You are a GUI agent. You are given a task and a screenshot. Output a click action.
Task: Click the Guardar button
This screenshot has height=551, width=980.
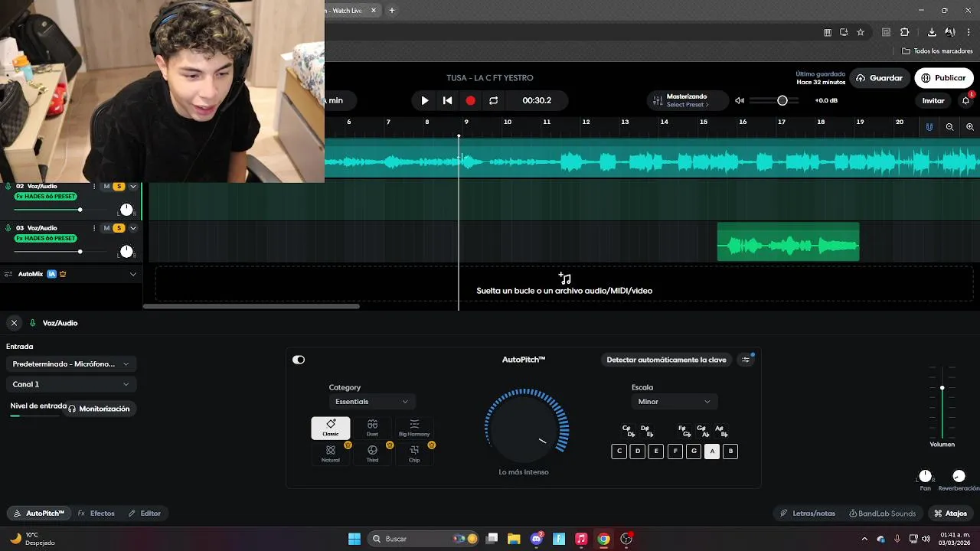[879, 78]
